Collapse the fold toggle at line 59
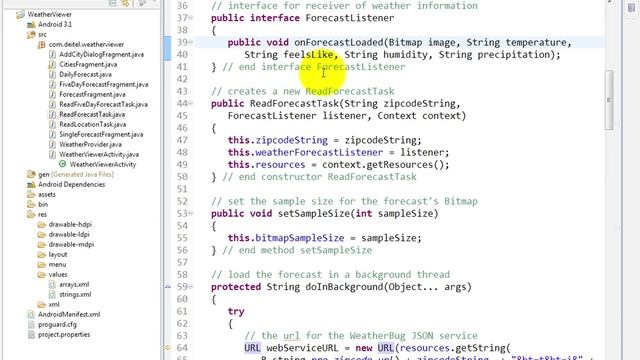The width and height of the screenshot is (640, 360). click(x=191, y=287)
